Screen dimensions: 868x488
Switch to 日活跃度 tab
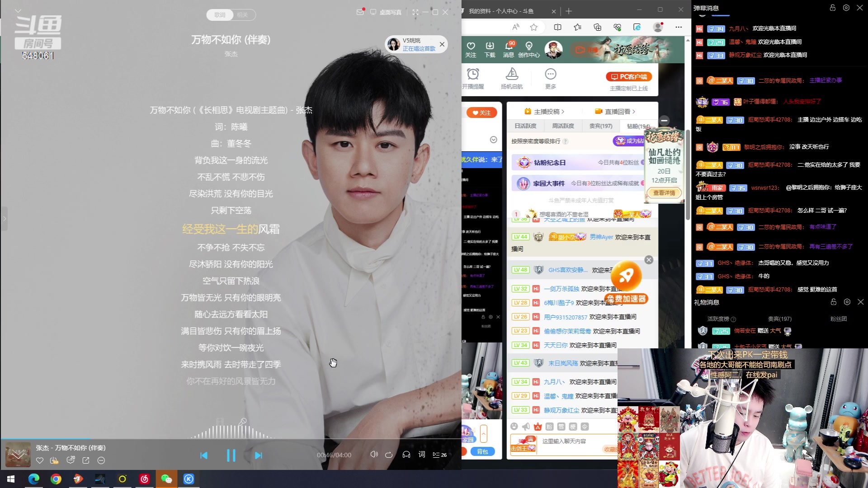(525, 126)
